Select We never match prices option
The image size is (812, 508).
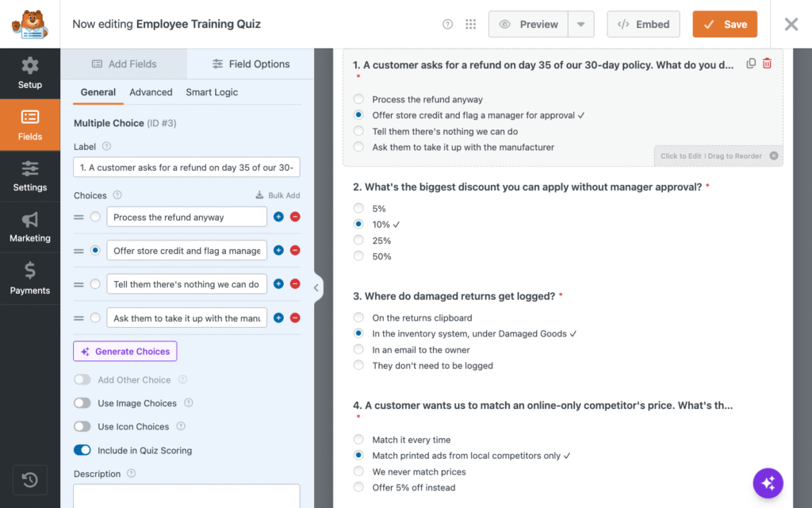(x=358, y=471)
